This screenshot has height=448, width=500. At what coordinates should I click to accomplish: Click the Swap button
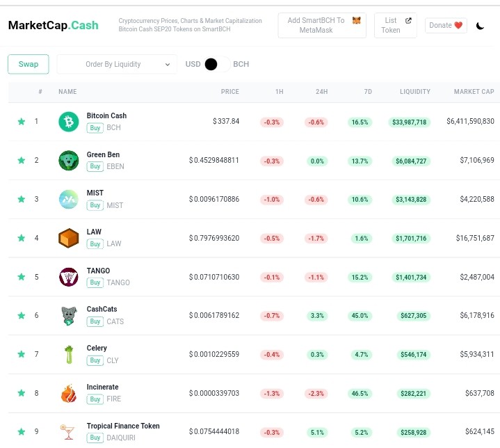click(29, 64)
